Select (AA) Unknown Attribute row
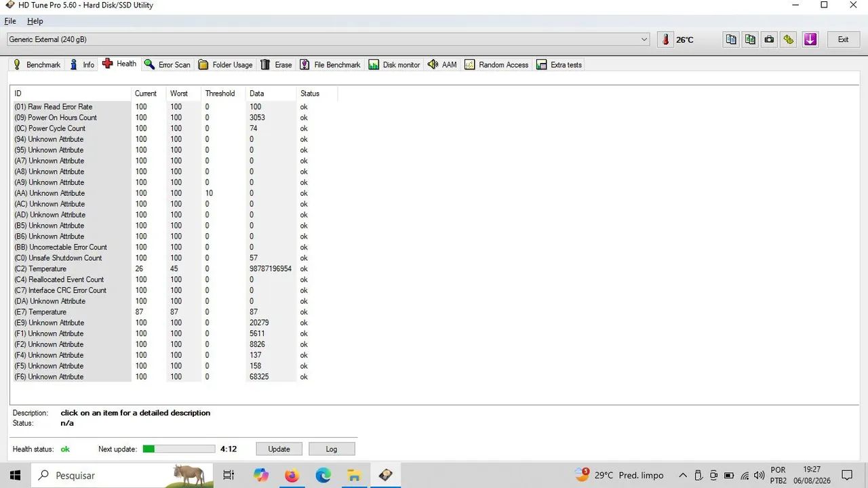Viewport: 868px width, 488px height. click(174, 193)
